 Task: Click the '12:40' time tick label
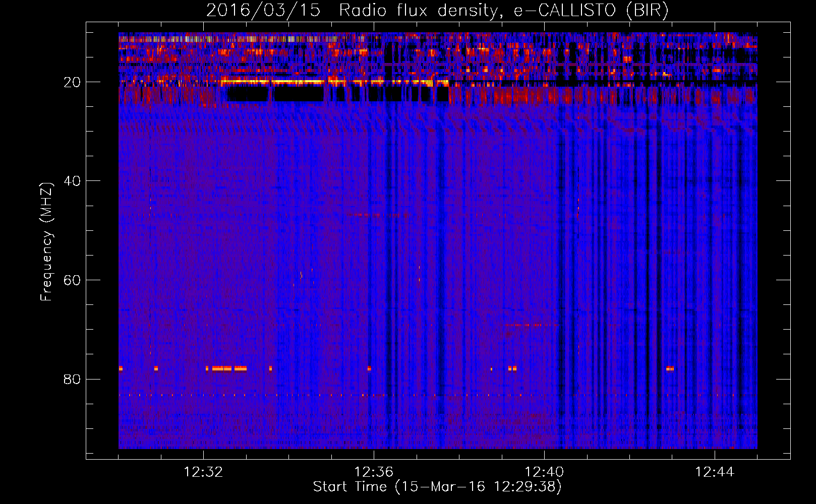pyautogui.click(x=544, y=472)
